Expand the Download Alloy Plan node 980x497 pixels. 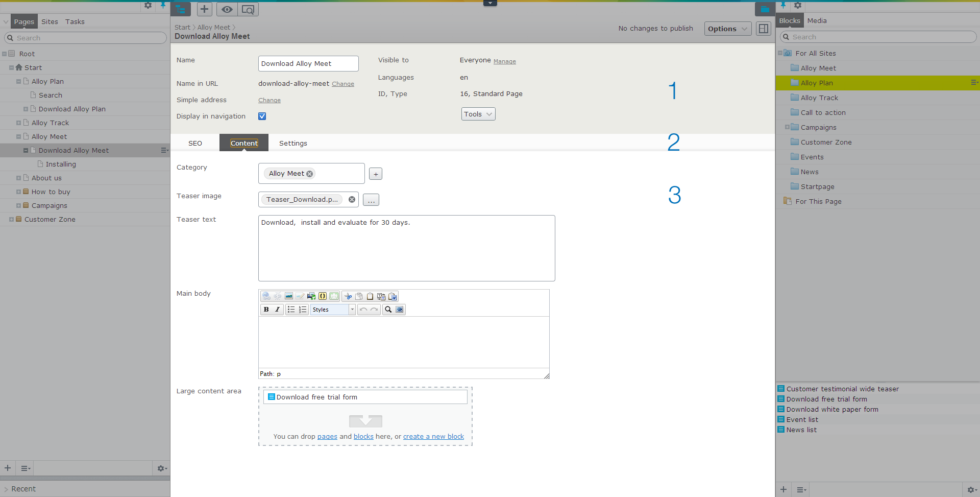(x=26, y=109)
